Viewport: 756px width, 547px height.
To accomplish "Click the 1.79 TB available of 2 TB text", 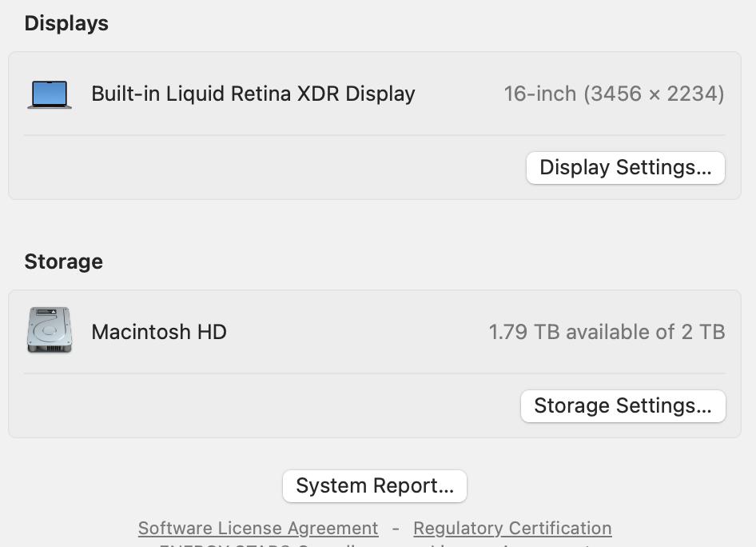I will (607, 332).
